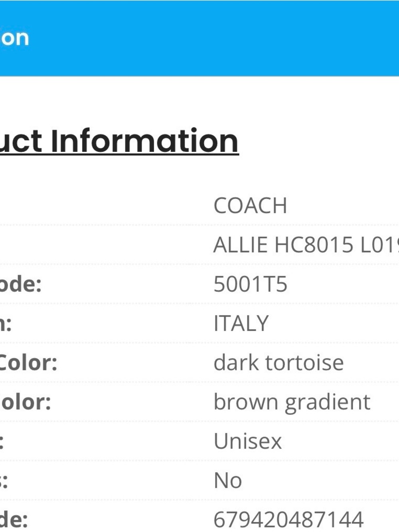
Task: Click the COACH brand value
Action: 250,206
